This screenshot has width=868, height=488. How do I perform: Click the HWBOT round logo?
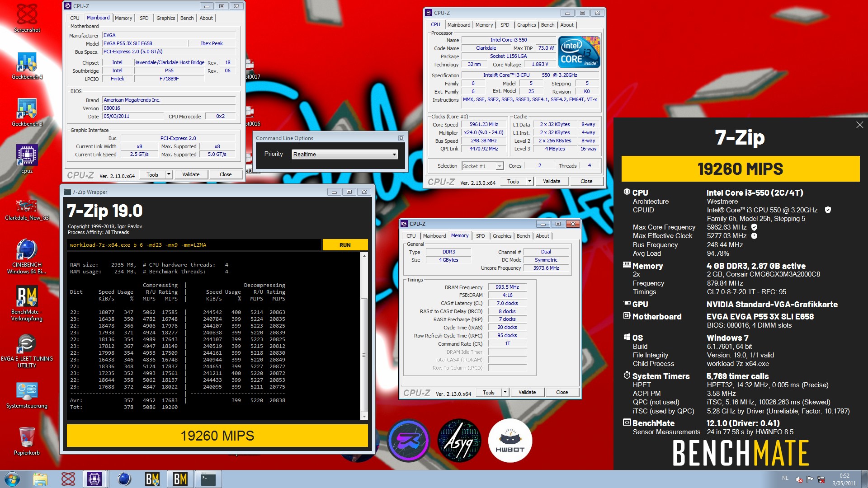coord(510,441)
